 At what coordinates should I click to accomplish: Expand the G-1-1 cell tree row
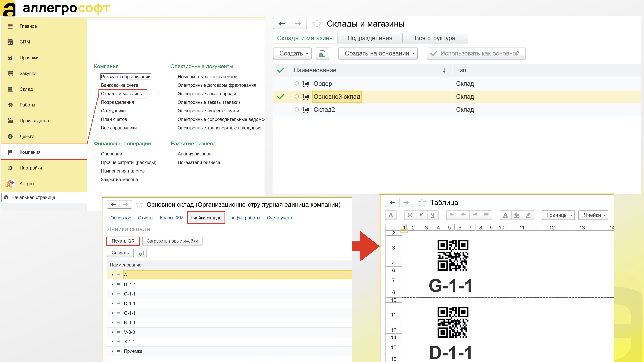[112, 313]
